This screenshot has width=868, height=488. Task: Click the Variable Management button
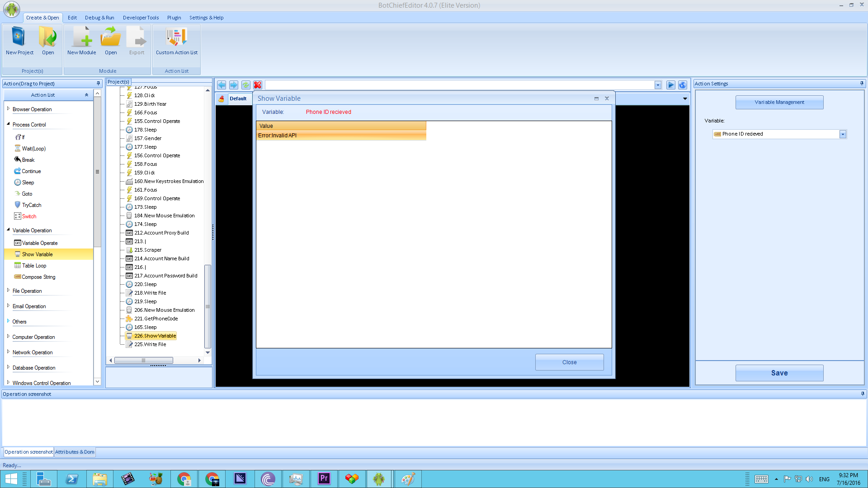779,103
